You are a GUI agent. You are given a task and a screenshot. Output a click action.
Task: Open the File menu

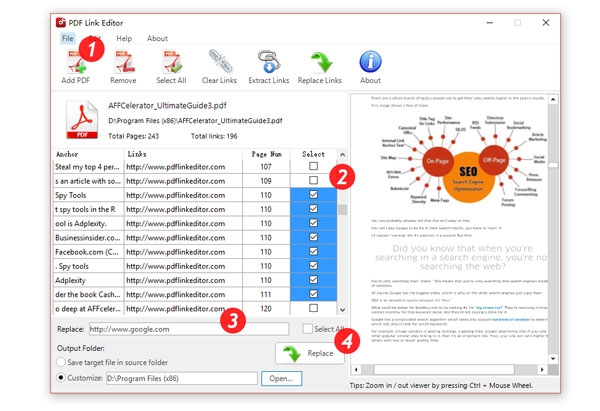click(x=67, y=38)
